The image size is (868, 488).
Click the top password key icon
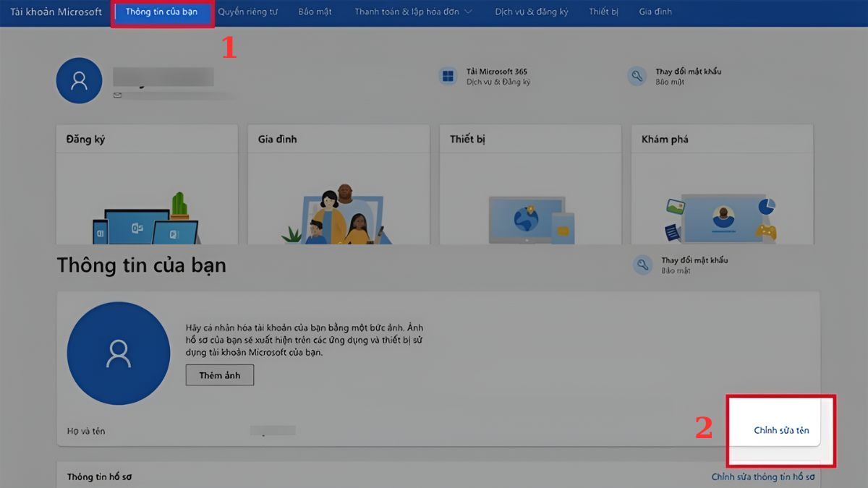637,76
